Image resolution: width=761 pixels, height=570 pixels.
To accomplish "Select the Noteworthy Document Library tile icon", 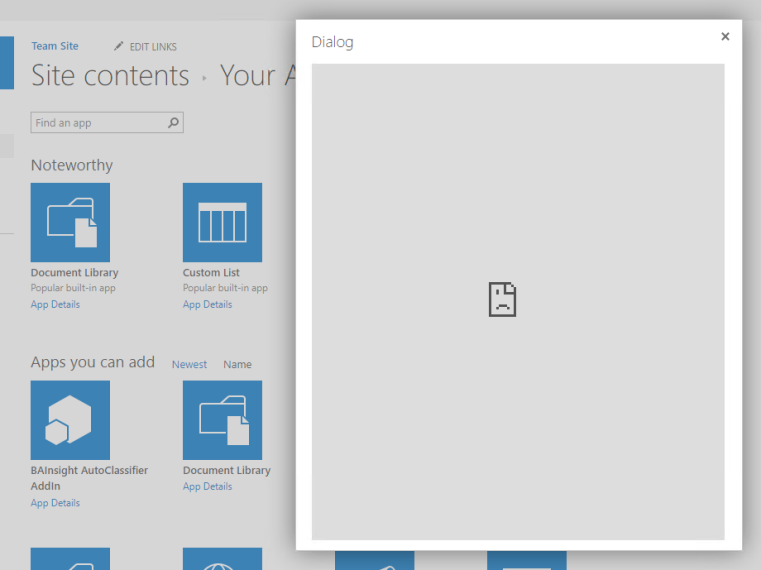I will (x=70, y=222).
